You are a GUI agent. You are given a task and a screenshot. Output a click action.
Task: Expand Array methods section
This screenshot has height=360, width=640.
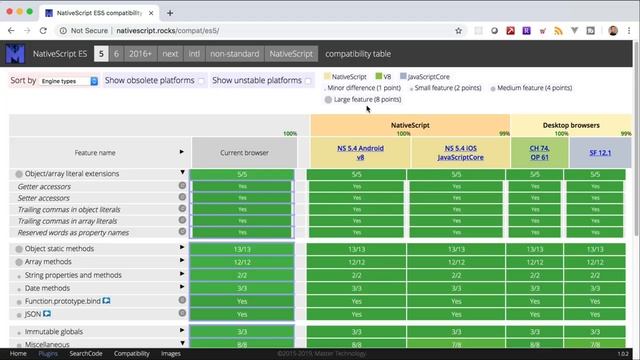pyautogui.click(x=182, y=260)
